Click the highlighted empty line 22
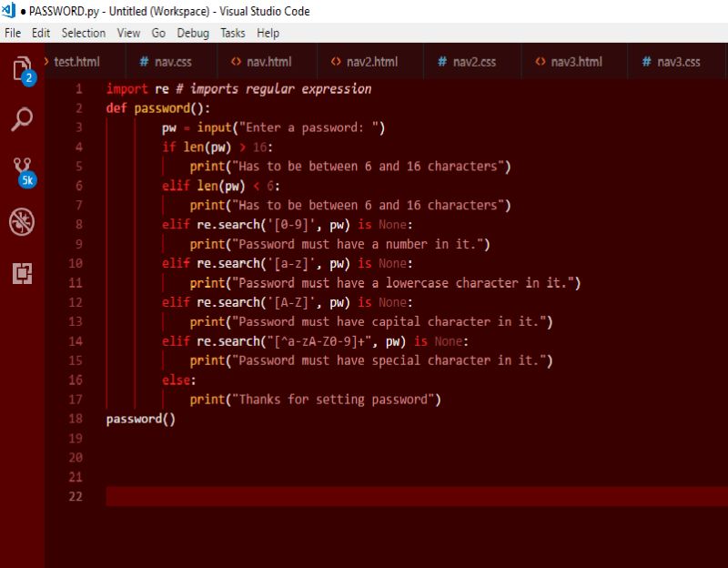 coord(417,496)
